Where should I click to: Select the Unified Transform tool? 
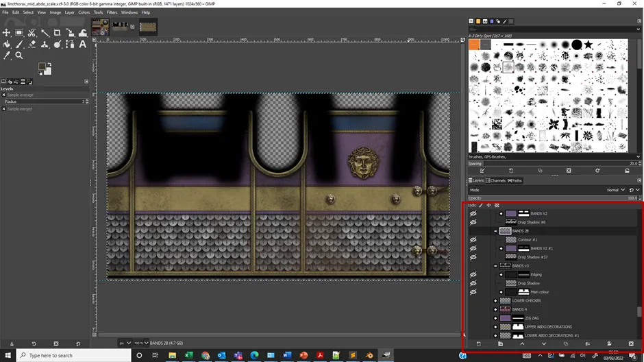[71, 32]
